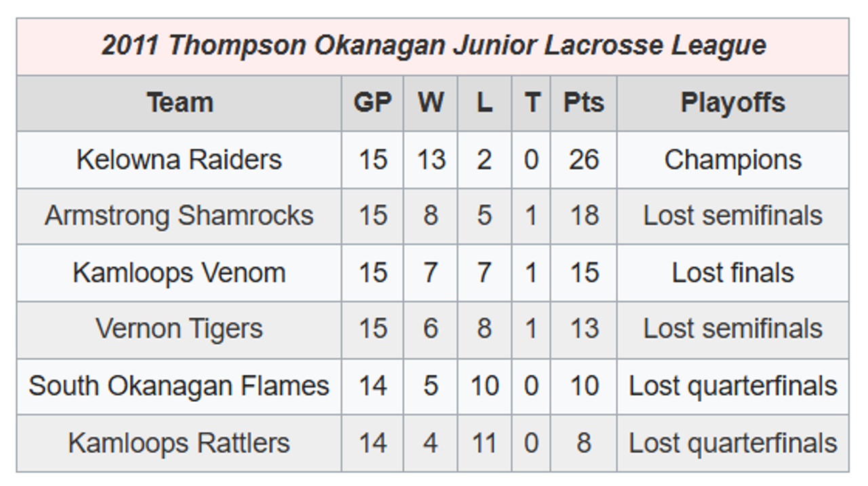Click the Kelowna Raiders team cell

click(179, 160)
